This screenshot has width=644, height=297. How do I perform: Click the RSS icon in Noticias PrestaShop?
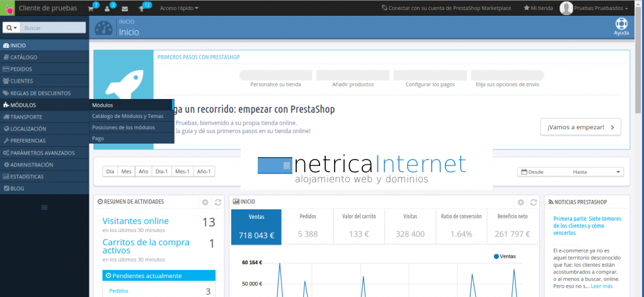click(x=551, y=202)
